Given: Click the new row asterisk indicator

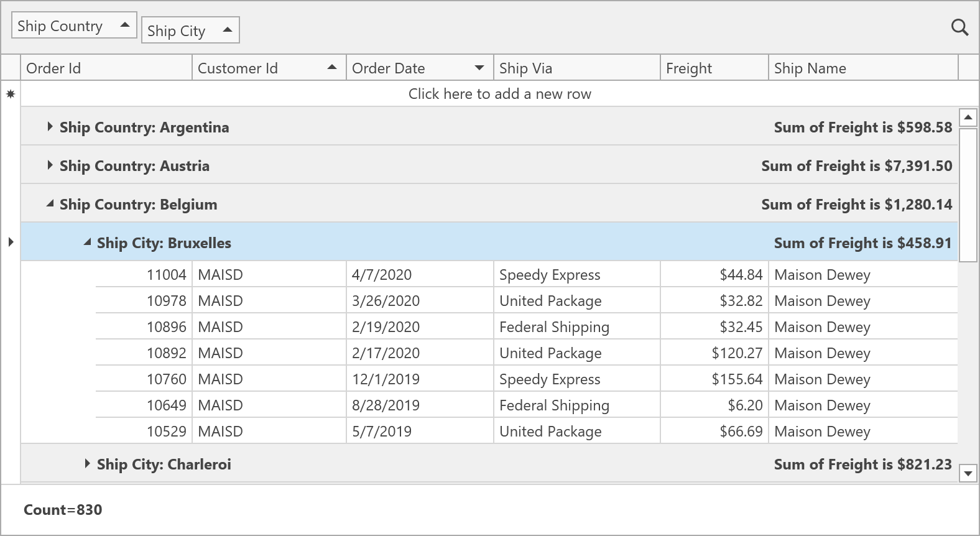Looking at the screenshot, I should (11, 94).
